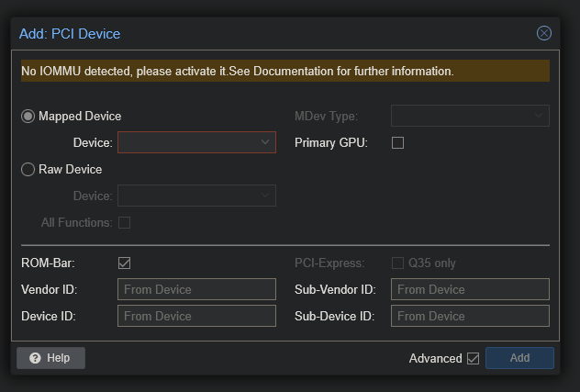Click the Sub-Vendor ID input field
The height and width of the screenshot is (392, 580).
[470, 289]
